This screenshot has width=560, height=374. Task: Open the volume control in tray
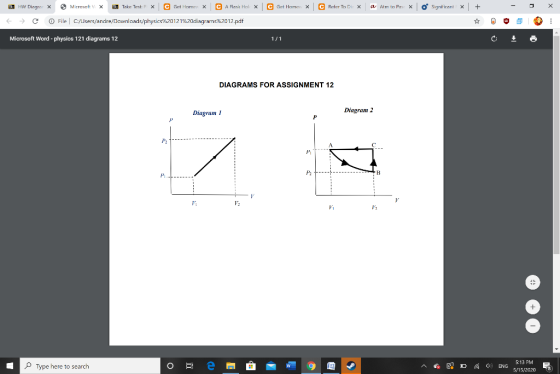pos(489,366)
